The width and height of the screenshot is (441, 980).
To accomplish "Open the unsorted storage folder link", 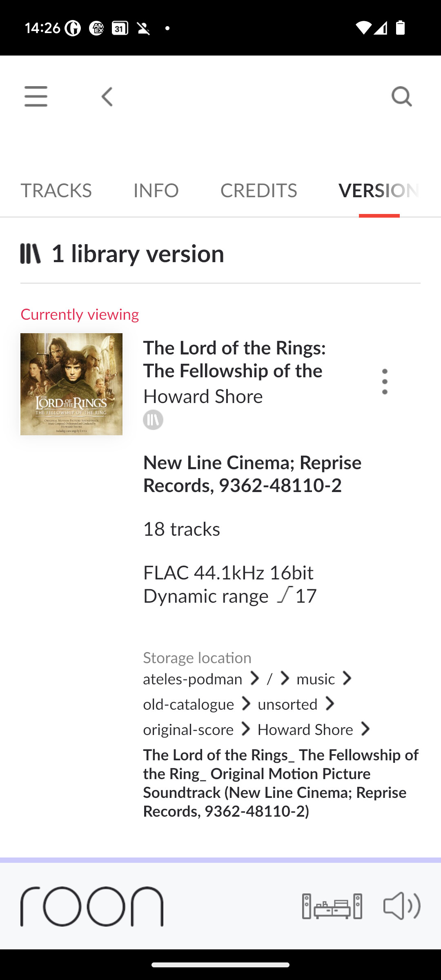I will tap(287, 704).
